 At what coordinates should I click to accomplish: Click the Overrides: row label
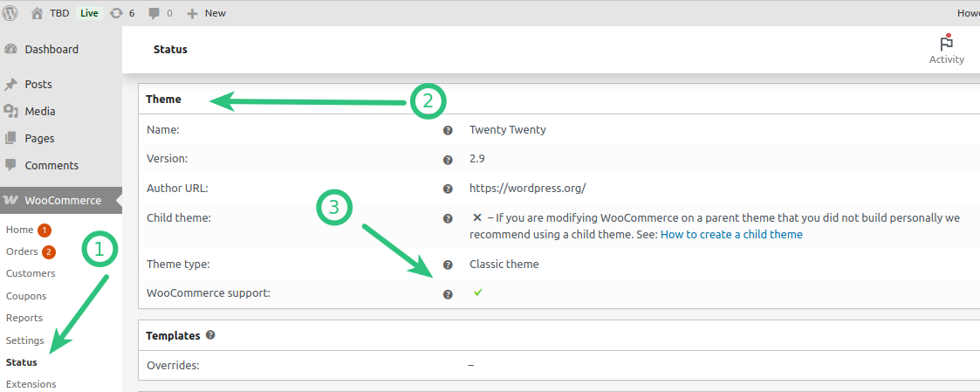[x=173, y=365]
